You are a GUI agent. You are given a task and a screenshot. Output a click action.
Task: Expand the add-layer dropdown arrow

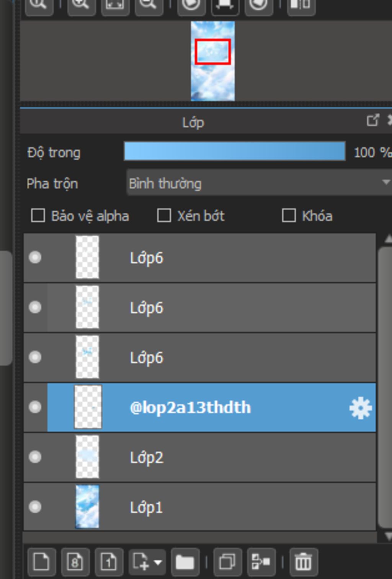[158, 562]
